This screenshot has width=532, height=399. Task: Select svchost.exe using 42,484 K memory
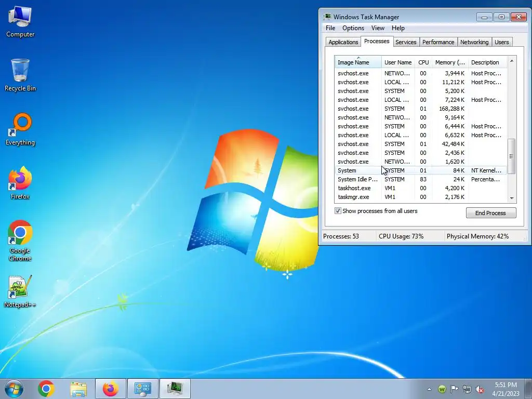(x=421, y=144)
